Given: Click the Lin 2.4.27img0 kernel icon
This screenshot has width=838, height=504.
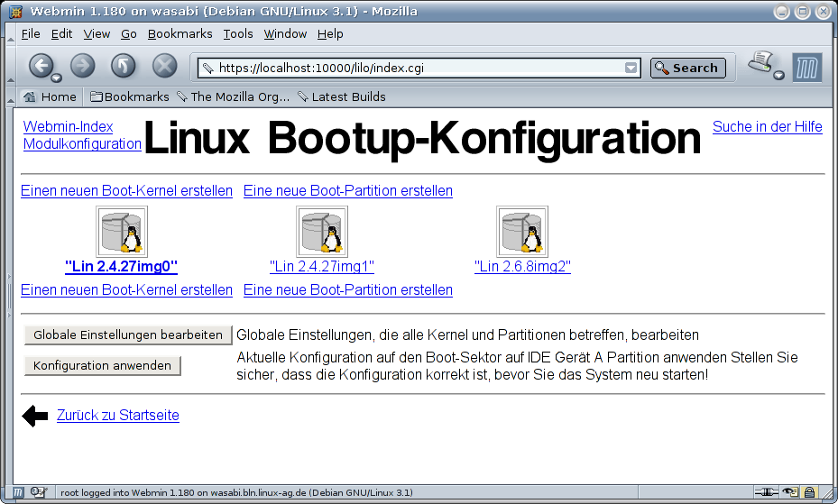Looking at the screenshot, I should coord(121,232).
